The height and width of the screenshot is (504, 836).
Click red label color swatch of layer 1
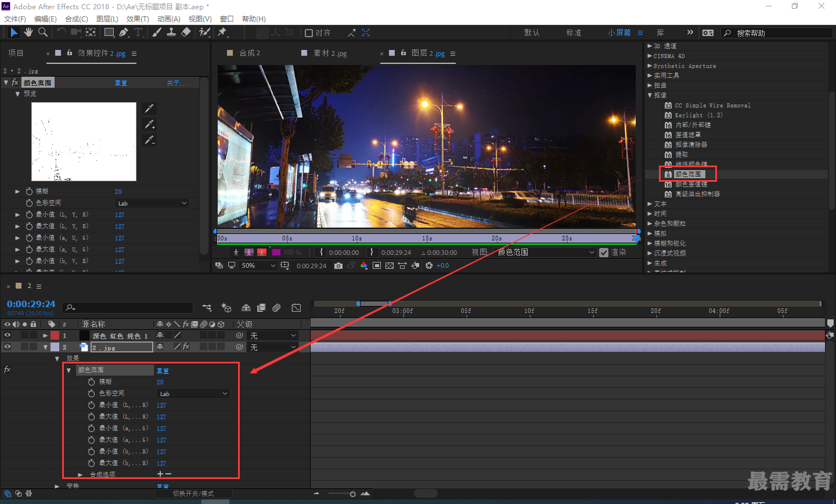coord(55,336)
